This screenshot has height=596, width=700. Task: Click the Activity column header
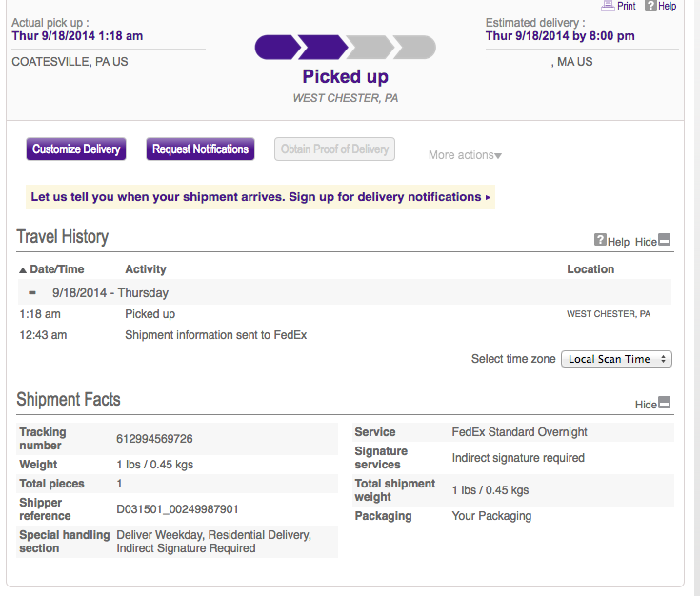[x=146, y=269]
